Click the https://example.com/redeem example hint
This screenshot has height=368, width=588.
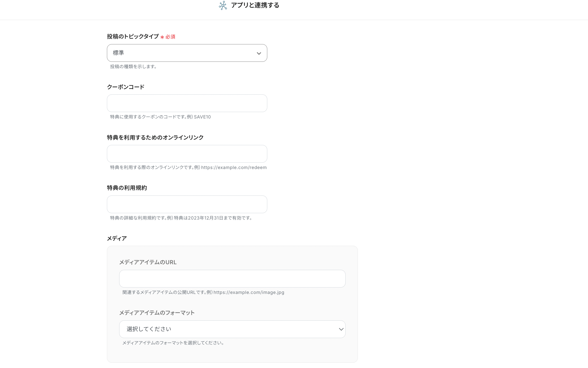pyautogui.click(x=234, y=167)
